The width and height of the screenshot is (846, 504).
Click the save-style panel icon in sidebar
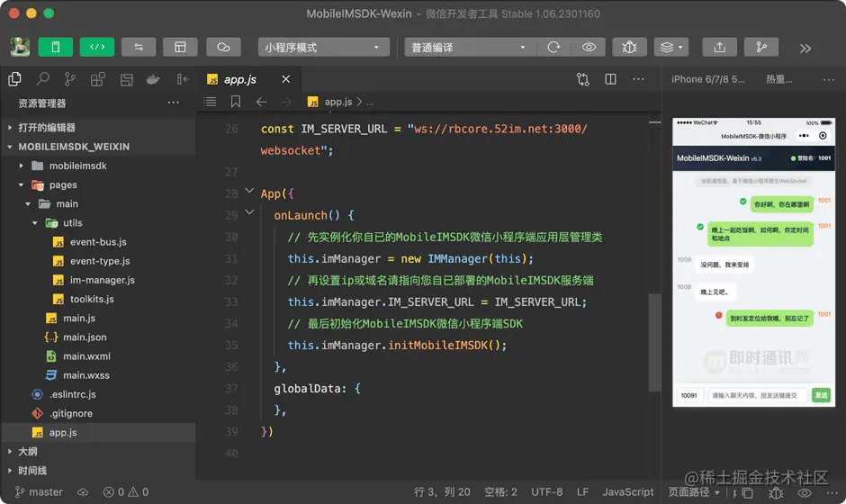click(126, 80)
